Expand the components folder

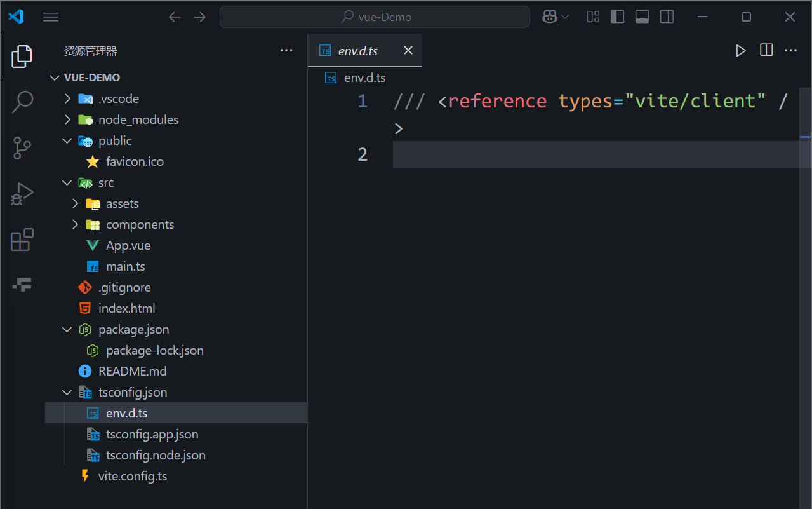76,224
